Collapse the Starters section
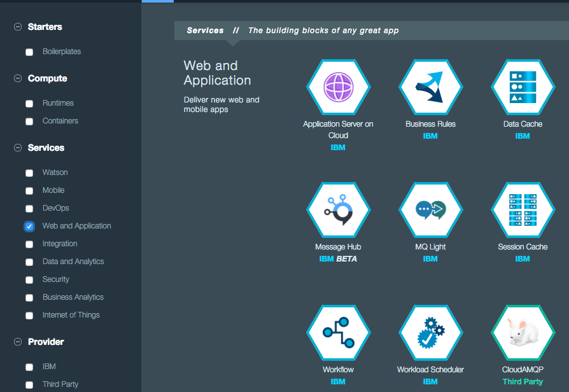 pos(17,27)
